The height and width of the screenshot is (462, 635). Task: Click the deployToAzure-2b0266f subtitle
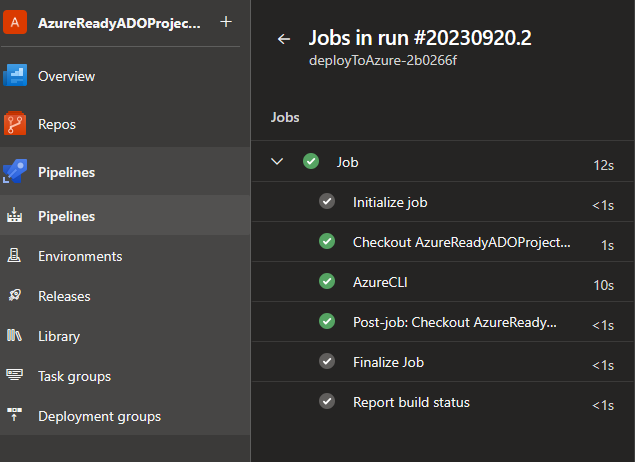(383, 61)
